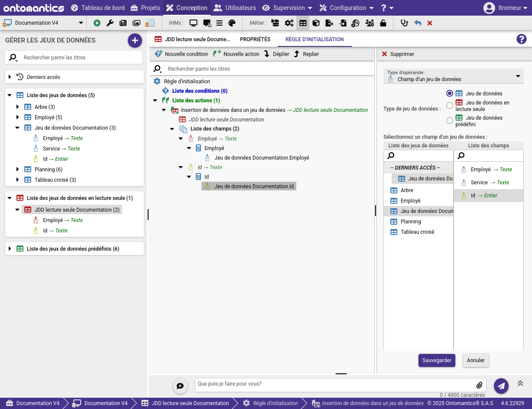
Task: Switch to RÈGLE D'INITIALISATION tab
Action: click(315, 39)
